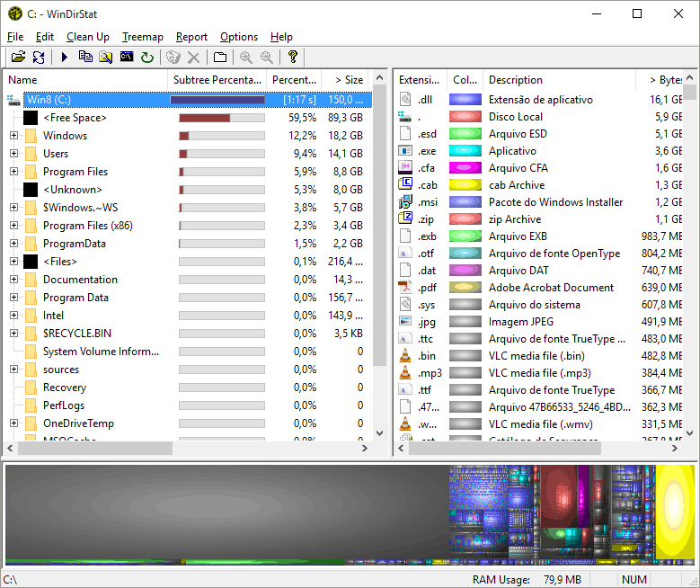The image size is (700, 588).
Task: Click the Zoom Out magnifier icon
Action: click(x=267, y=57)
